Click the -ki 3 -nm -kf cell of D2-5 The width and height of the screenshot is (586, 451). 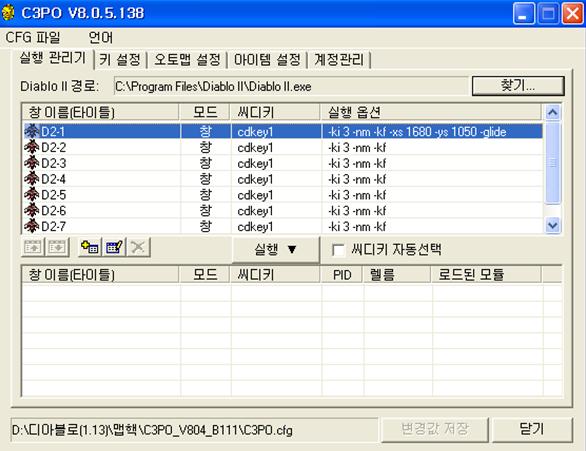pos(357,195)
